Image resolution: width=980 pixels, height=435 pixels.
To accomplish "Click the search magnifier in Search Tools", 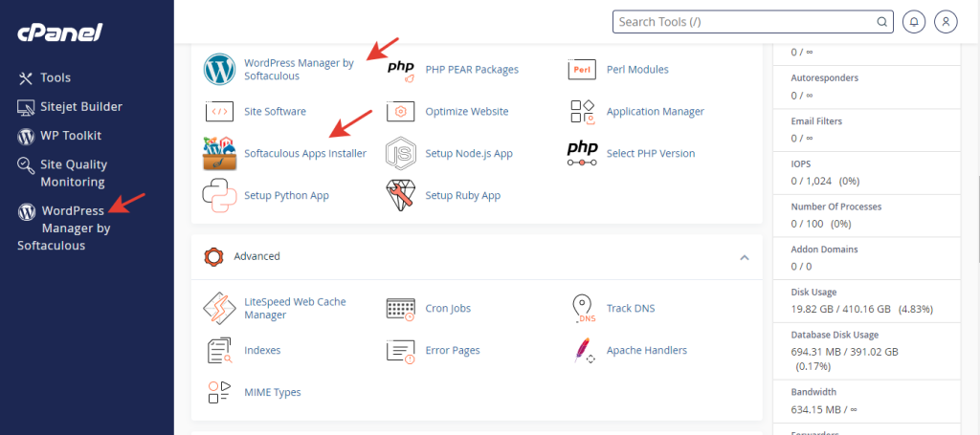I will (x=881, y=22).
